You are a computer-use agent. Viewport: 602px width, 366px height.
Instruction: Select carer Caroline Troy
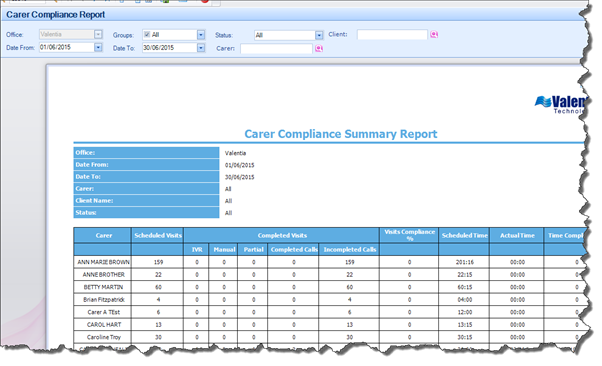(104, 337)
